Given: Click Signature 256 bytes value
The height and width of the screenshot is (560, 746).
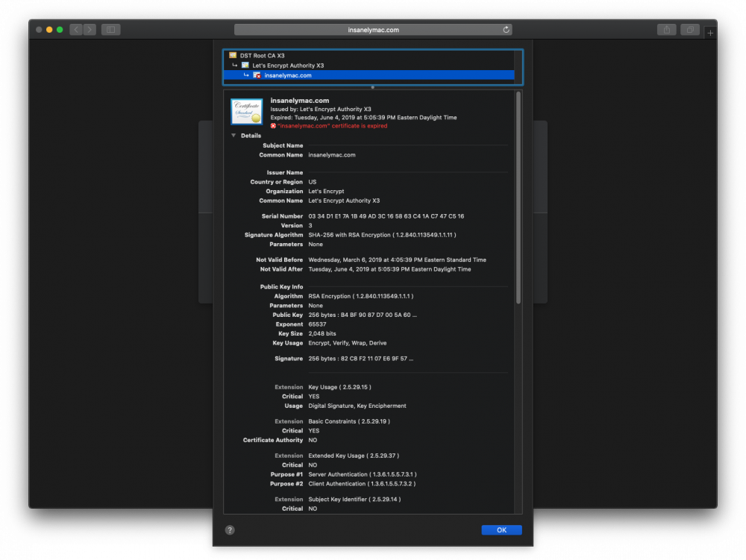Looking at the screenshot, I should (360, 359).
